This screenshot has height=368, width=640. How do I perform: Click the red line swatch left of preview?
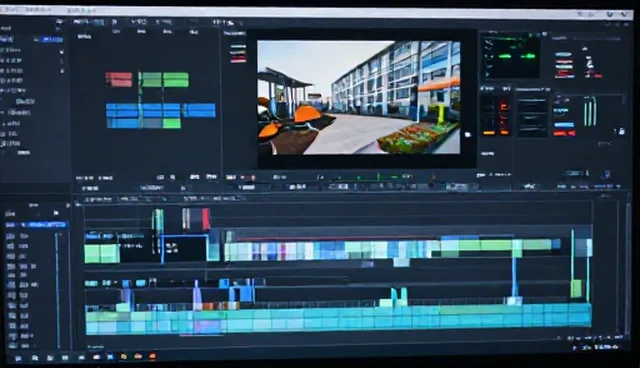pyautogui.click(x=238, y=60)
